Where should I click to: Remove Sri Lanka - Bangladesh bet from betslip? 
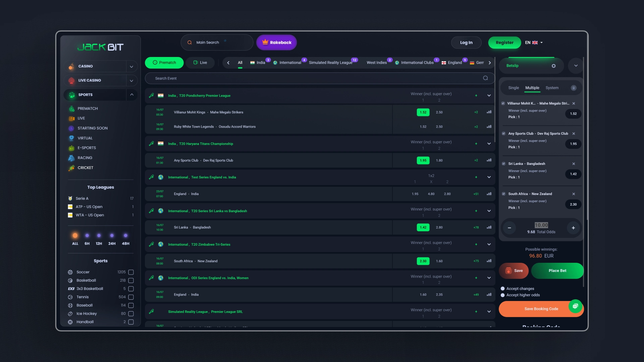(574, 164)
